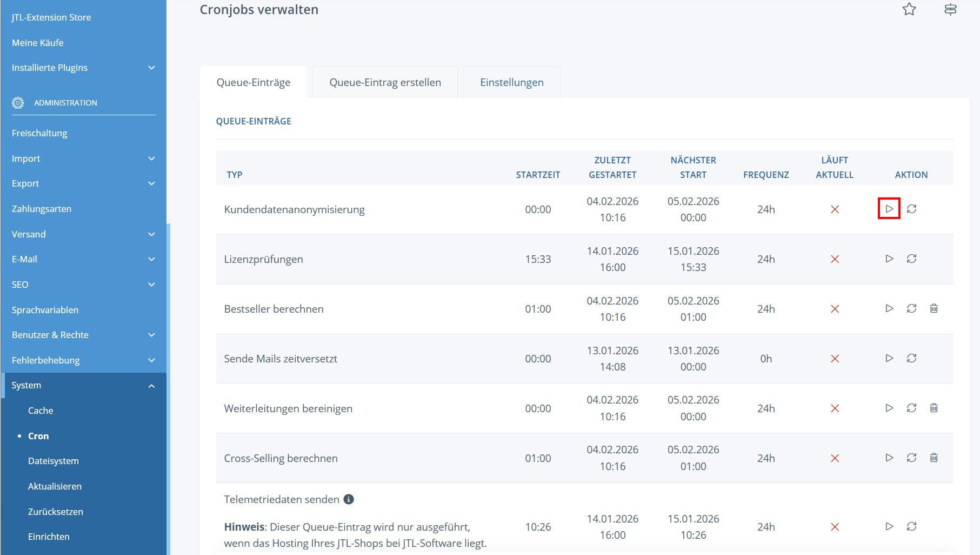Image resolution: width=980 pixels, height=555 pixels.
Task: Run the Telemetriedaten senden job
Action: coord(889,526)
